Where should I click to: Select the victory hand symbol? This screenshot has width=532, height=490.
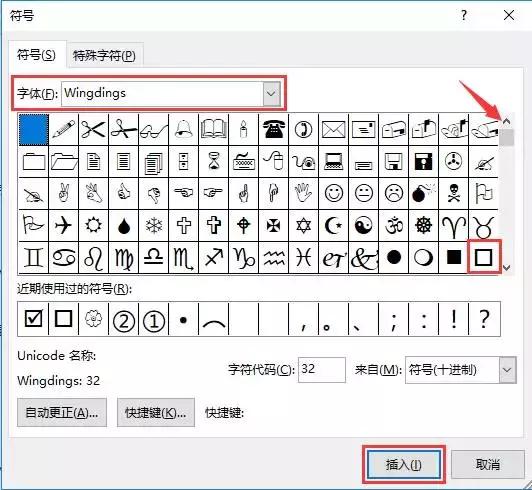[x=63, y=193]
